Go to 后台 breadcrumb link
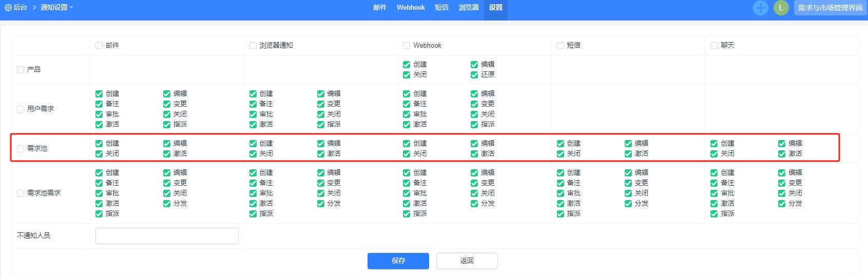Image resolution: width=868 pixels, height=278 pixels. (20, 8)
